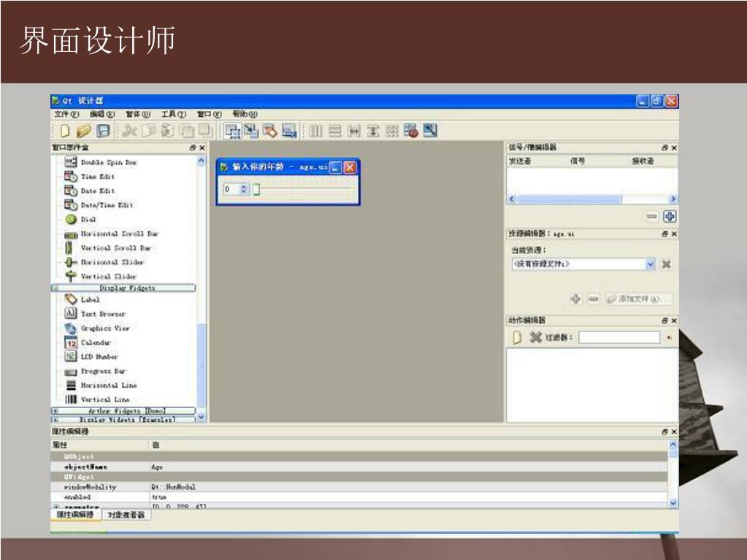Screen dimensions: 747x560
Task: Select the Horizontal Line widget
Action: [x=101, y=386]
